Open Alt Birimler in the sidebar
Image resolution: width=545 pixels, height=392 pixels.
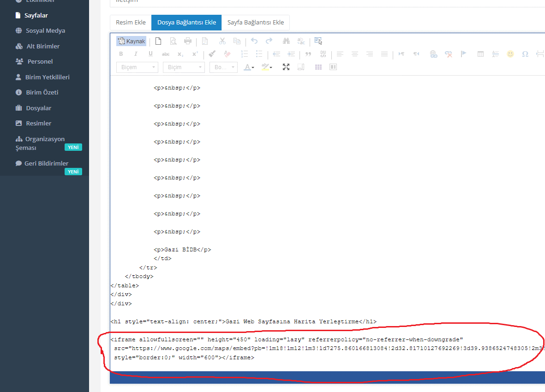(37, 46)
